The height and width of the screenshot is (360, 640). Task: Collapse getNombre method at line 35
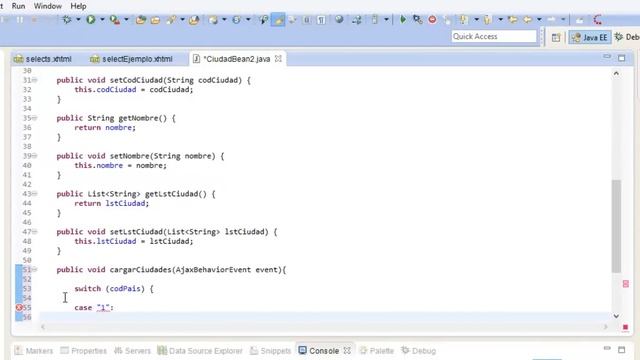click(35, 118)
